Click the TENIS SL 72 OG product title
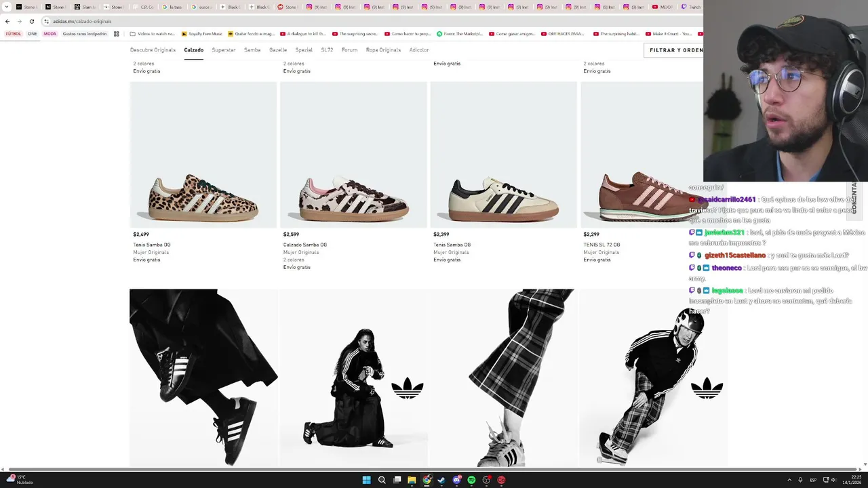This screenshot has width=868, height=488. point(601,245)
